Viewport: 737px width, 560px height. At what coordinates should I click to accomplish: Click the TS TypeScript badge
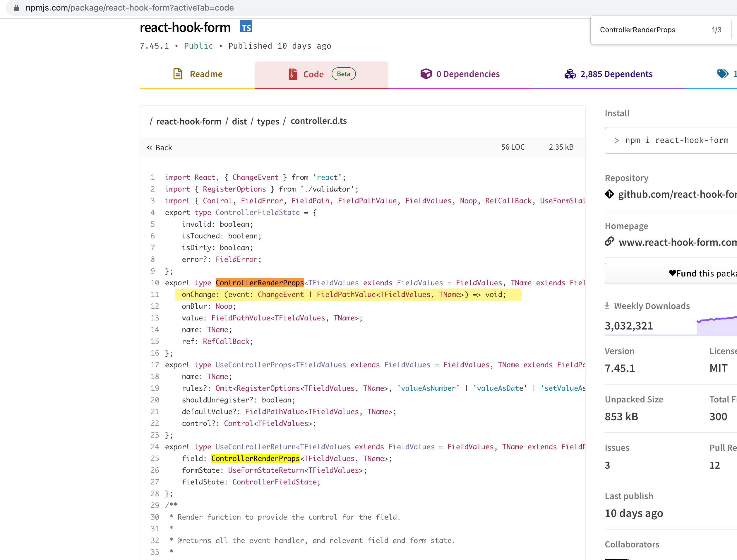(x=246, y=27)
